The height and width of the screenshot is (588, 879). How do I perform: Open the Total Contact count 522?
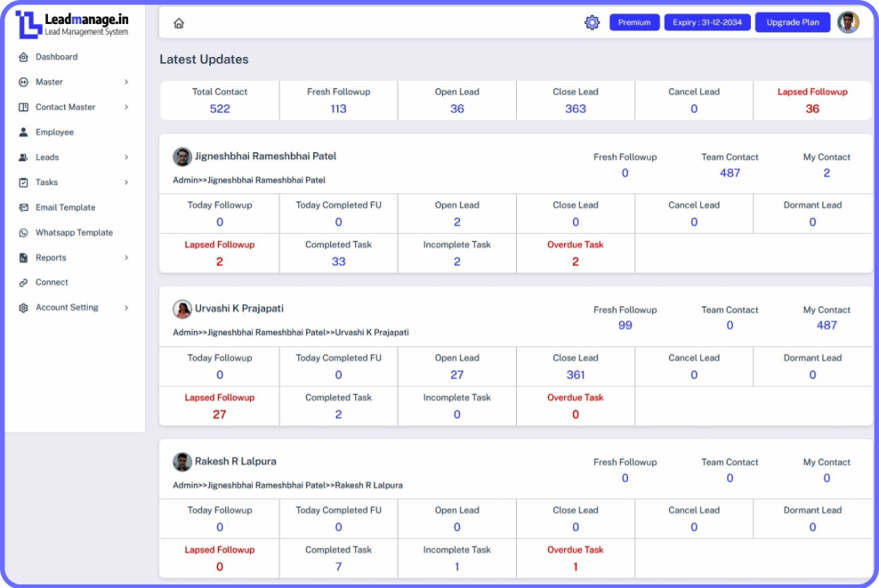(x=220, y=109)
